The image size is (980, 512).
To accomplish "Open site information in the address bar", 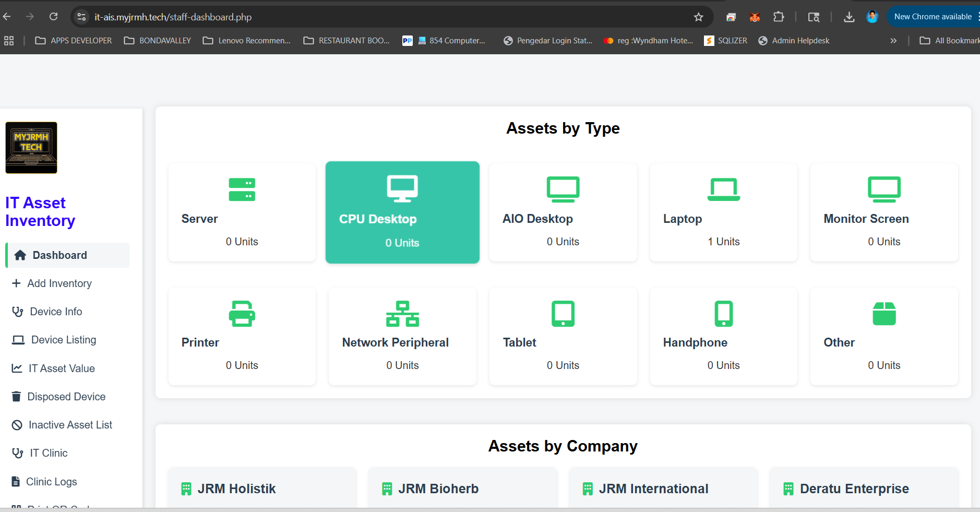I will pyautogui.click(x=81, y=16).
